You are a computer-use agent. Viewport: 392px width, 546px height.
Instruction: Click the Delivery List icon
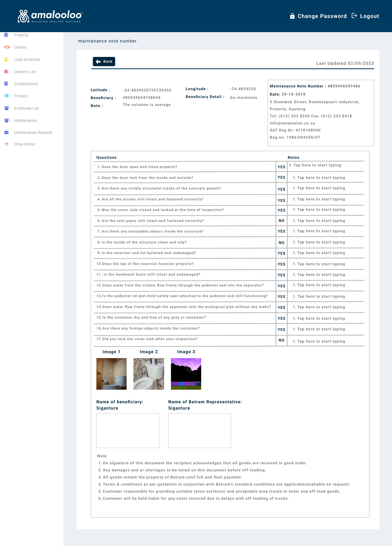click(x=6, y=72)
